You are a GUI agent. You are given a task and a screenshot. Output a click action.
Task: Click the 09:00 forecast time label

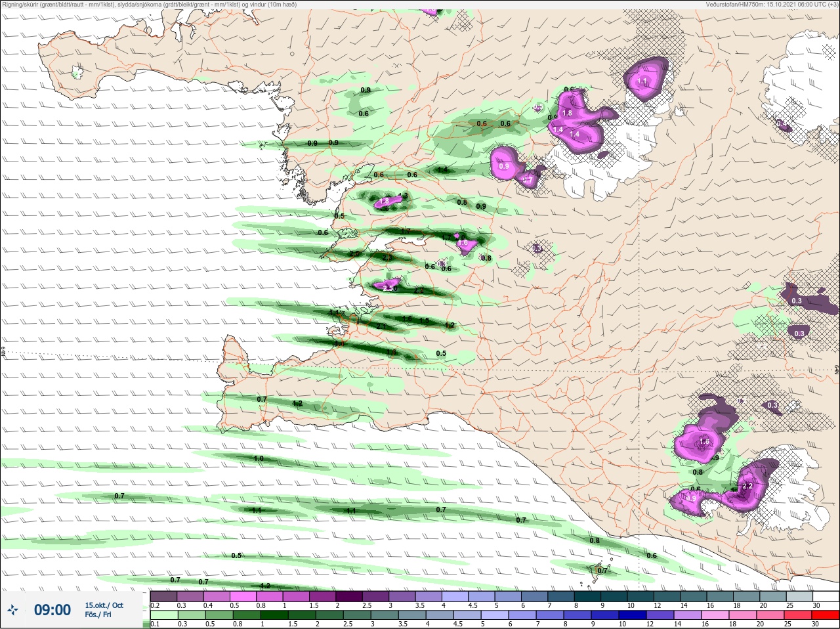point(52,610)
